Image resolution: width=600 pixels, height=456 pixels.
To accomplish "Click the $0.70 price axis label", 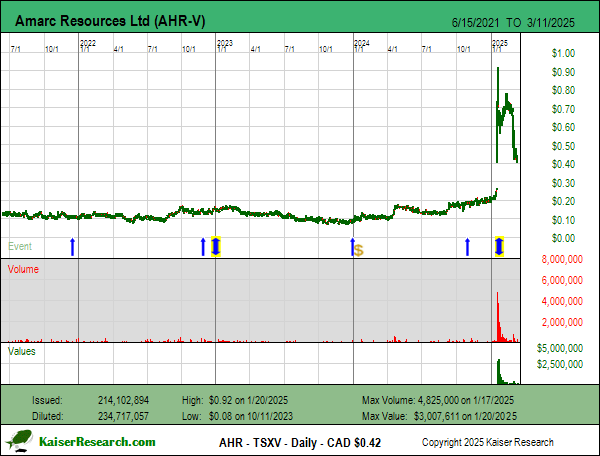I will [x=563, y=109].
